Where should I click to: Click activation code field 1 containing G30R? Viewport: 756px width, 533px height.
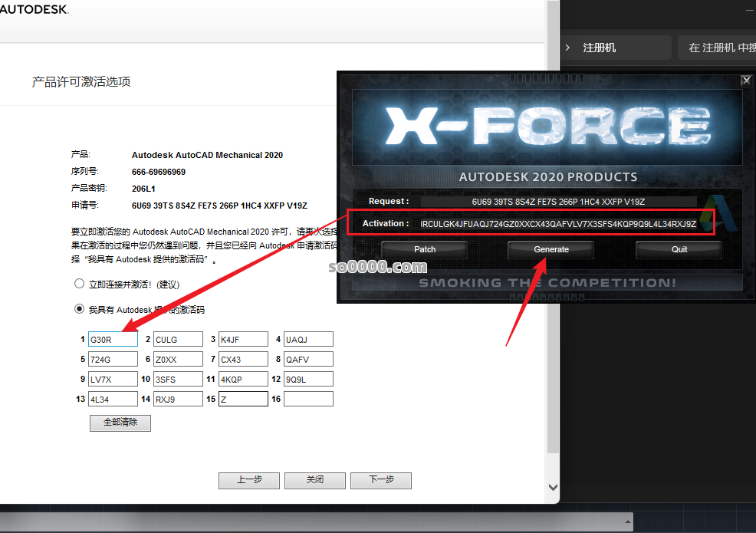[x=113, y=339]
